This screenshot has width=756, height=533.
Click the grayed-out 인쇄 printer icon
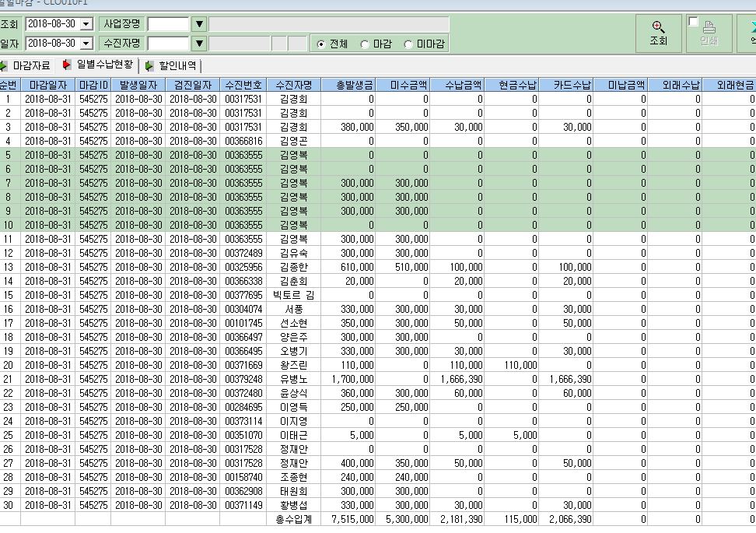pyautogui.click(x=709, y=27)
